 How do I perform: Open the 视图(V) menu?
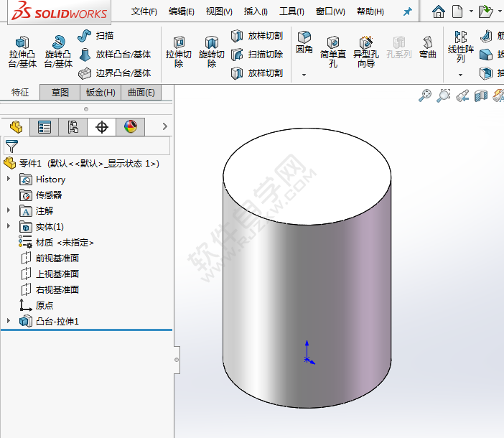coord(219,11)
